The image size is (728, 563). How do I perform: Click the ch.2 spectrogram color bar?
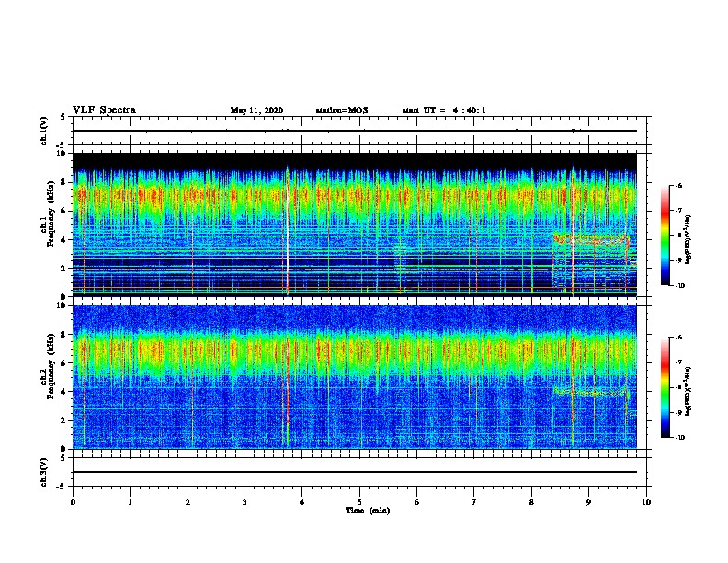665,387
